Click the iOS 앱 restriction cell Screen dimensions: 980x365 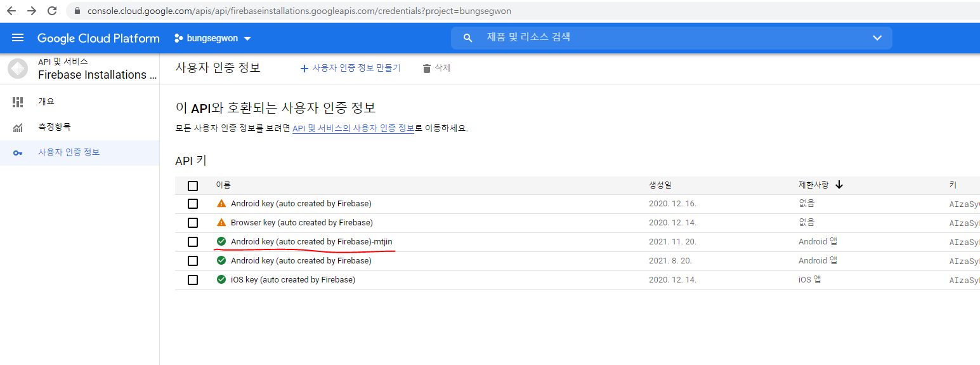(x=809, y=280)
